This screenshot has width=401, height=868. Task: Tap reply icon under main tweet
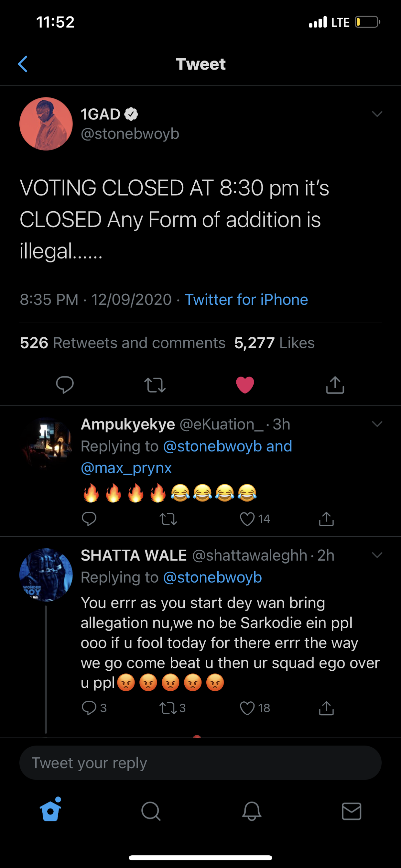coord(65,385)
